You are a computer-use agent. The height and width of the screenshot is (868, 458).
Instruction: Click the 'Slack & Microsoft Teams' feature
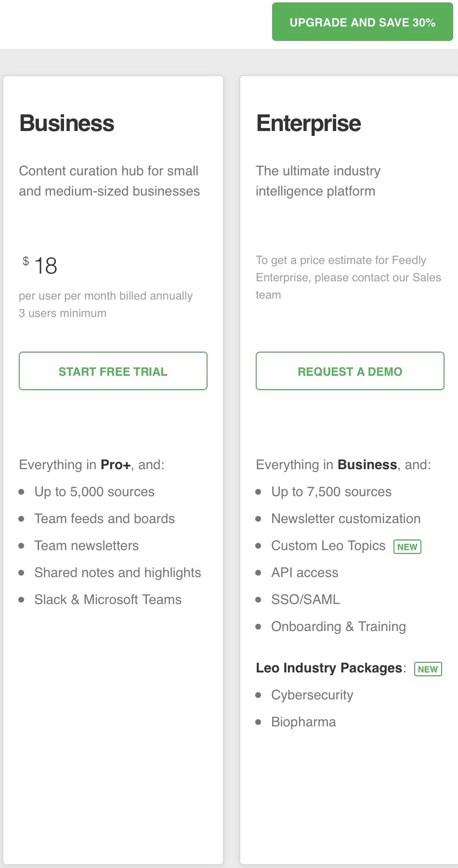coord(108,600)
